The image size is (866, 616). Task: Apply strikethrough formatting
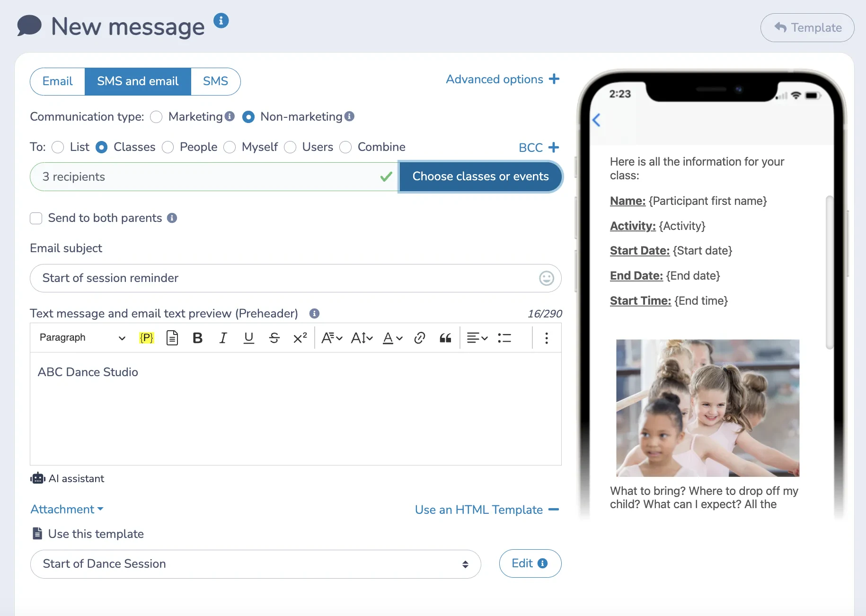point(274,338)
